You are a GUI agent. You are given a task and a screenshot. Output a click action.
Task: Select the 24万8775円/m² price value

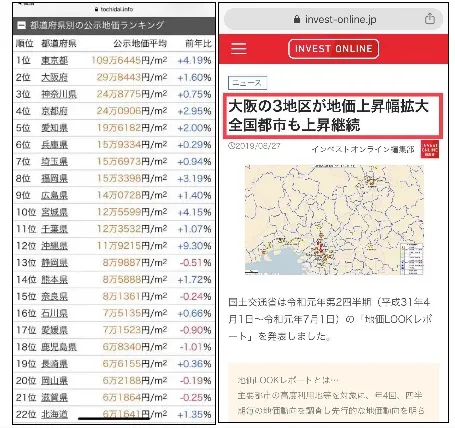132,94
